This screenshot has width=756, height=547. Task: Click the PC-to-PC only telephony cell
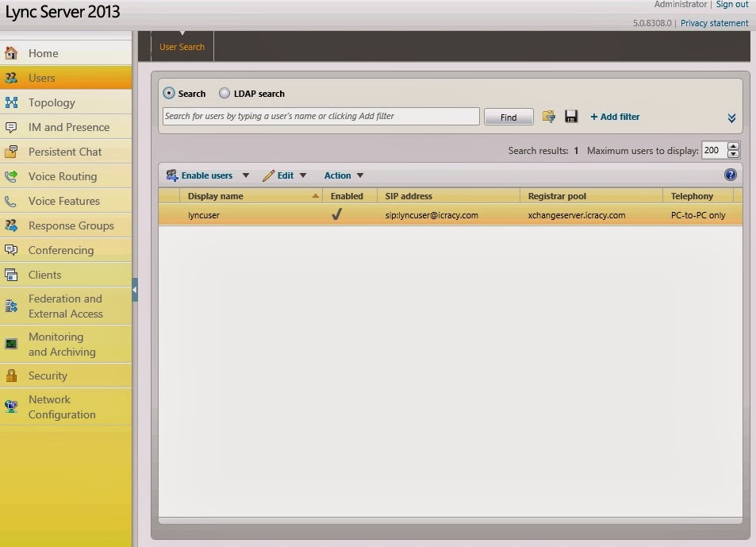click(x=697, y=215)
